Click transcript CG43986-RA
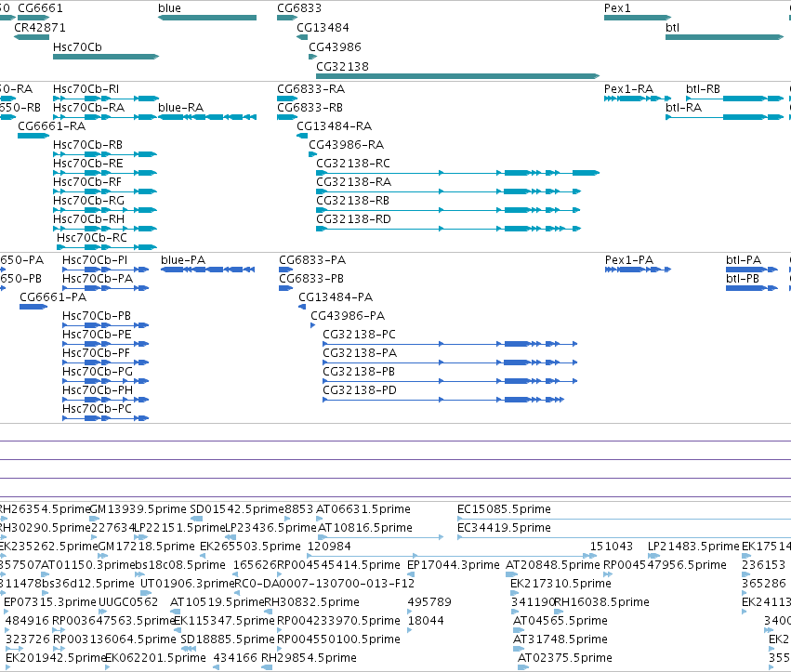 (x=312, y=154)
